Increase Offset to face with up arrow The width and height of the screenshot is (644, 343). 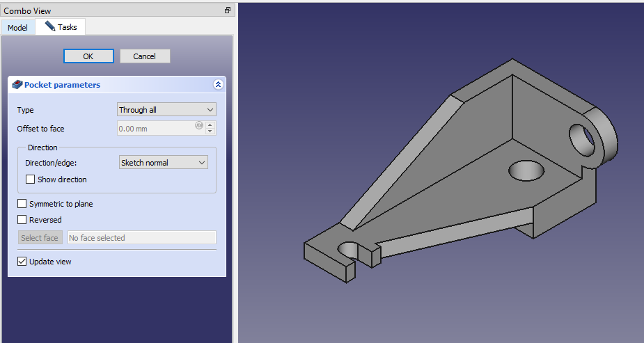(211, 125)
